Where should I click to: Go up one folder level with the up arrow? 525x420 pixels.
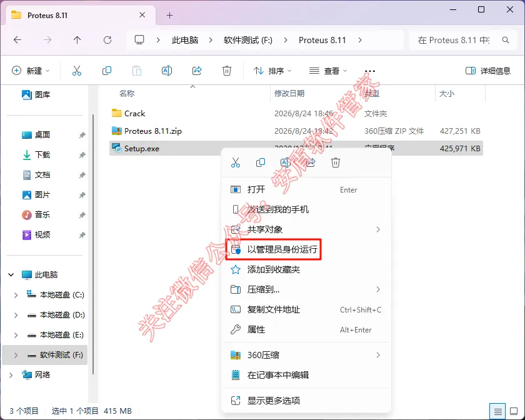(x=77, y=40)
